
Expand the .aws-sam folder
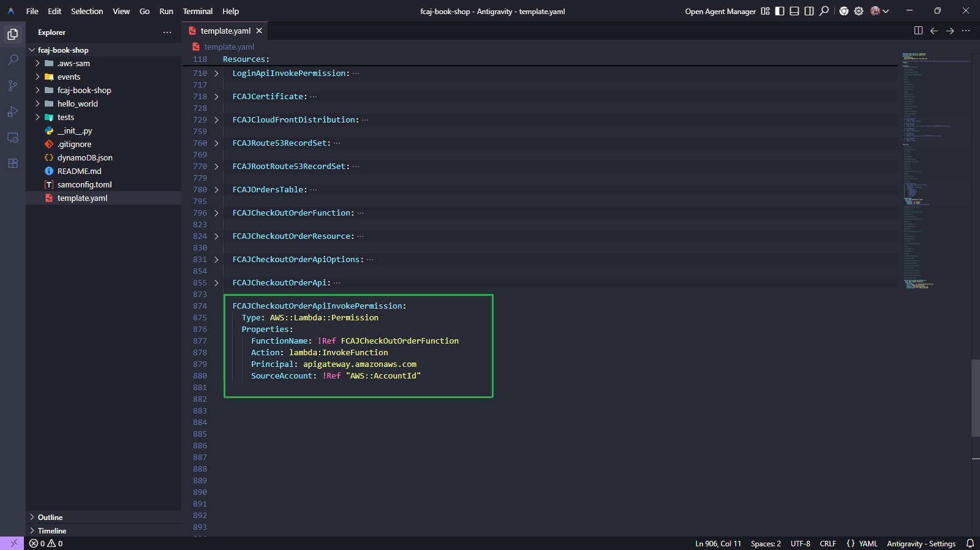coord(37,64)
